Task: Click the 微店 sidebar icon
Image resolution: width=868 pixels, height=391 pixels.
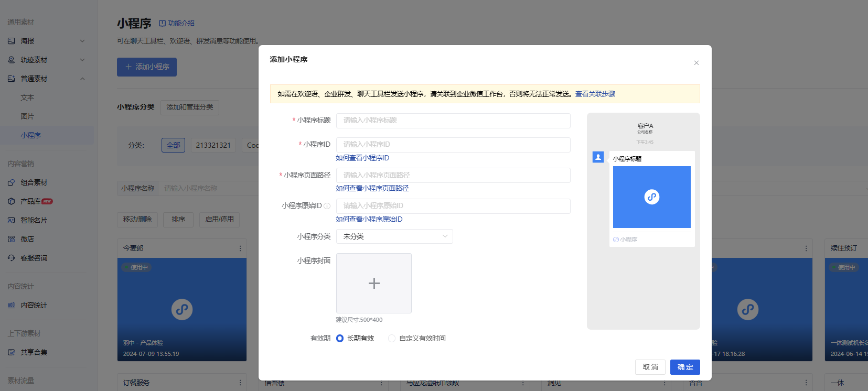Action: coord(12,239)
